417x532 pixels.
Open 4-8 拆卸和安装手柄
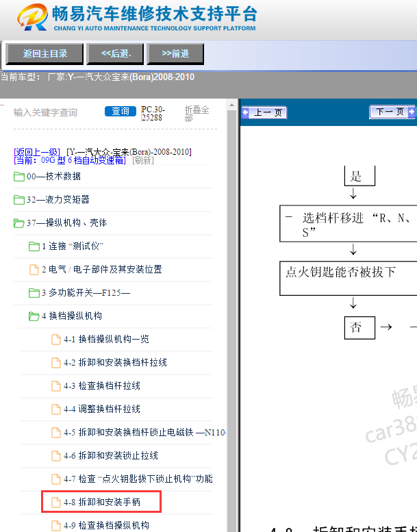(102, 502)
